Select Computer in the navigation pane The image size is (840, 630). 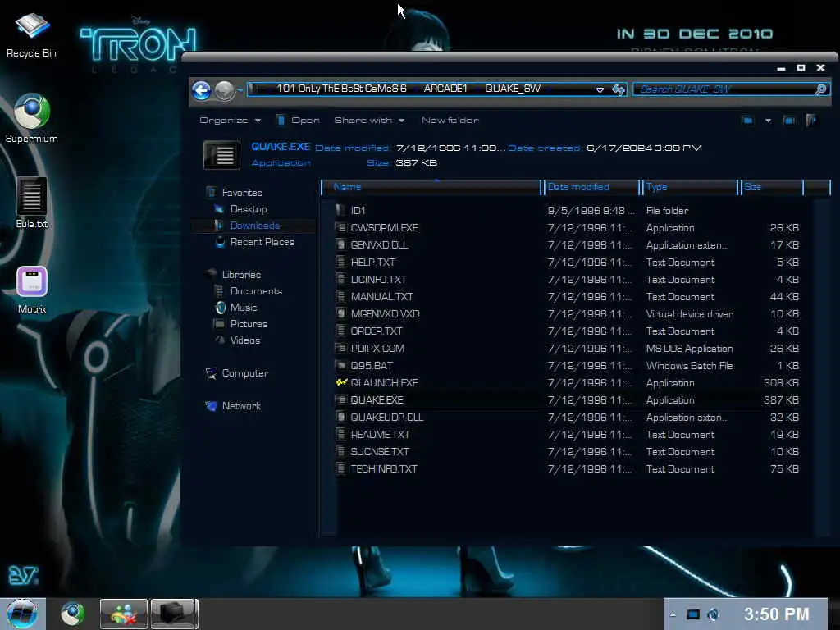coord(244,373)
